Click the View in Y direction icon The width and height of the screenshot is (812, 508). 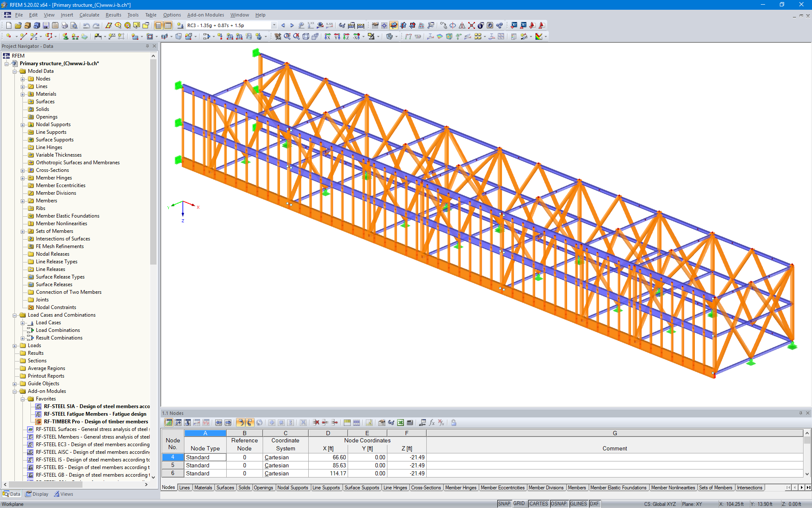337,37
